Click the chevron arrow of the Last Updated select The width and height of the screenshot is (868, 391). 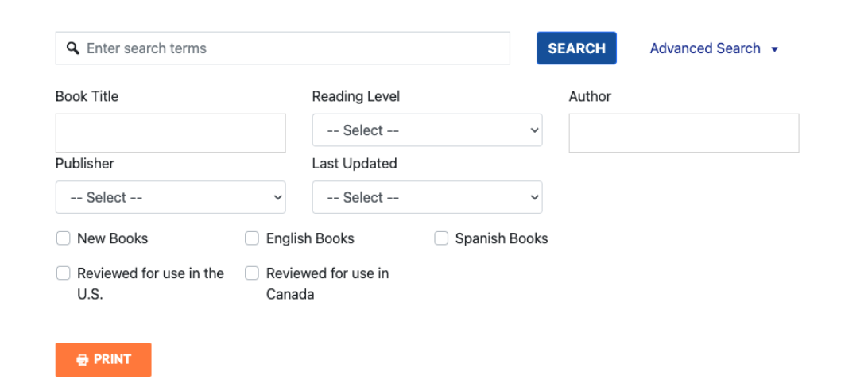pos(534,197)
